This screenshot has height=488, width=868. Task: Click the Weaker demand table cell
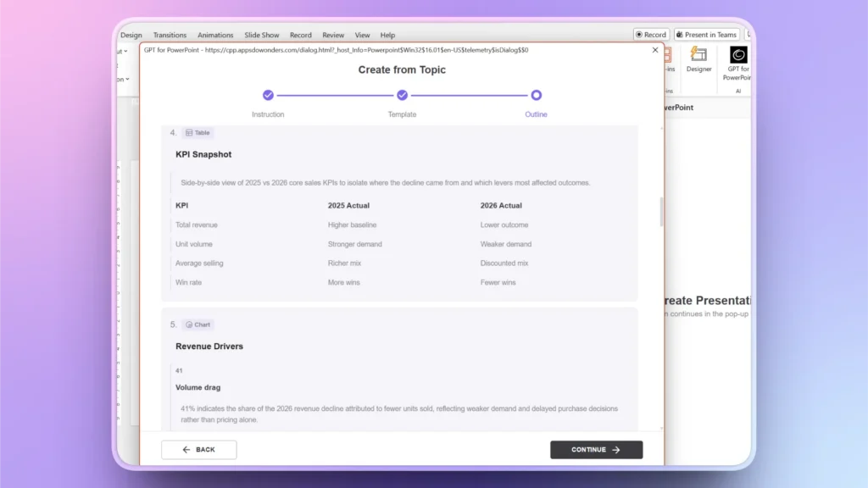pos(506,244)
